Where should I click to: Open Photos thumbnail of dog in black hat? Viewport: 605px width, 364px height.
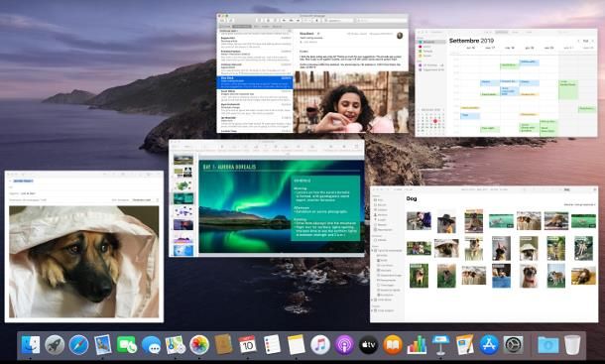pyautogui.click(x=446, y=221)
